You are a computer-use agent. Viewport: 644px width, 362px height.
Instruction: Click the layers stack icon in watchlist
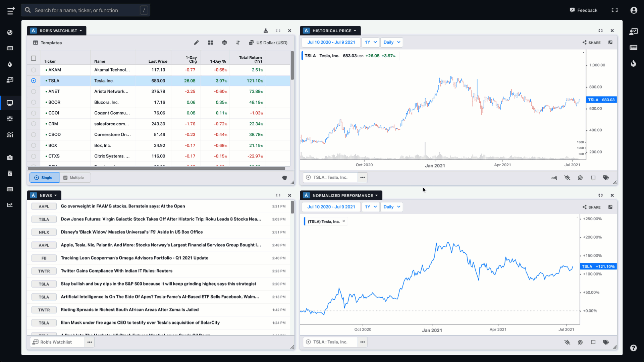tap(224, 43)
